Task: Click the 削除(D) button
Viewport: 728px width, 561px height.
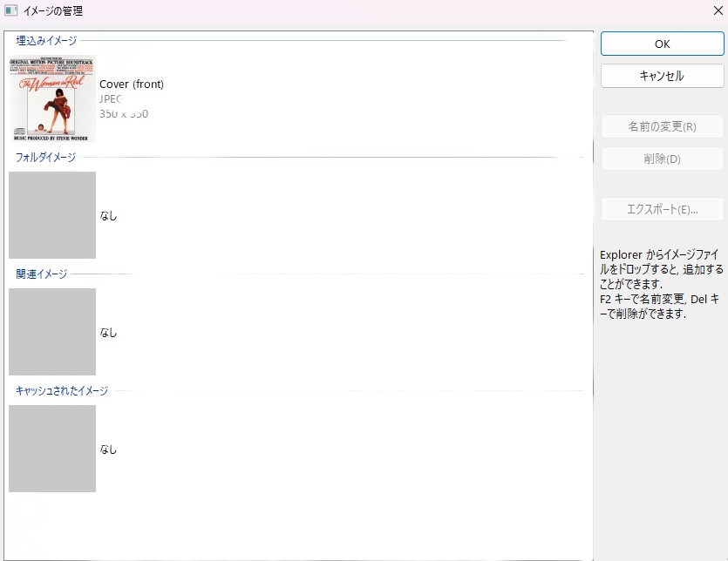Action: tap(662, 159)
